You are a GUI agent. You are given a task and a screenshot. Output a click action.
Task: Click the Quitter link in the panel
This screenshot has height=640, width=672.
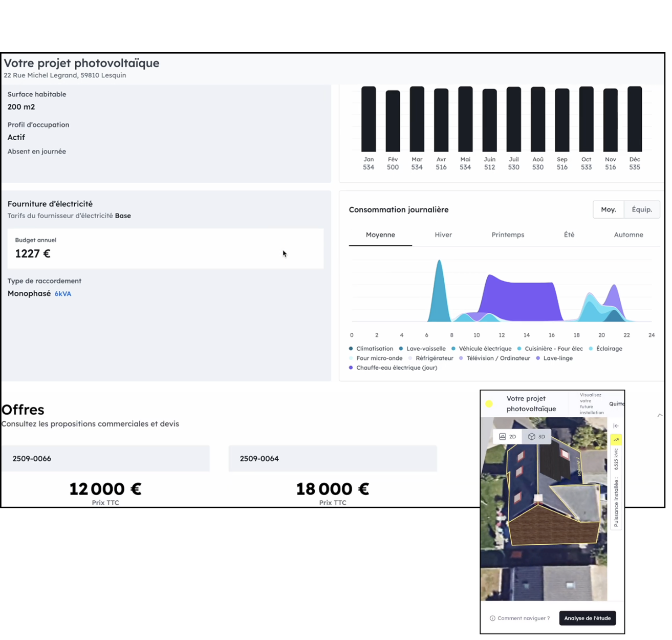click(616, 404)
